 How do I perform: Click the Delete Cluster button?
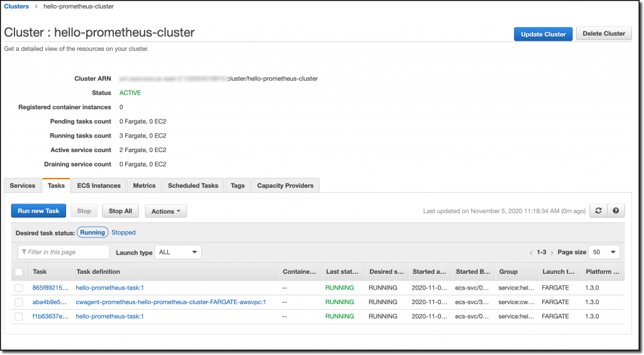pos(604,34)
